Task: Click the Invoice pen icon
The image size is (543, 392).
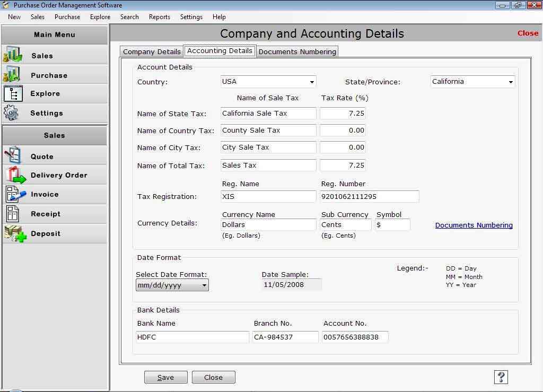Action: pos(15,194)
